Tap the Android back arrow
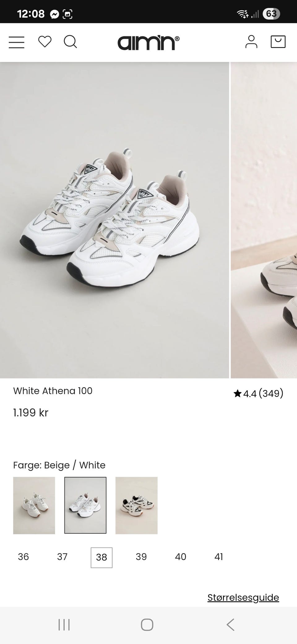This screenshot has width=297, height=644. point(230,625)
